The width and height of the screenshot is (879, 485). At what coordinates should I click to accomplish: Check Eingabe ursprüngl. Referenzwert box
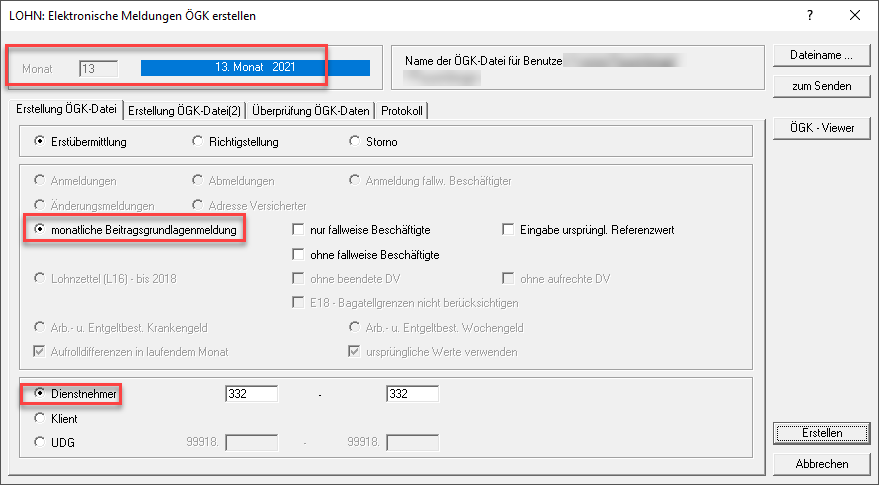(x=508, y=230)
